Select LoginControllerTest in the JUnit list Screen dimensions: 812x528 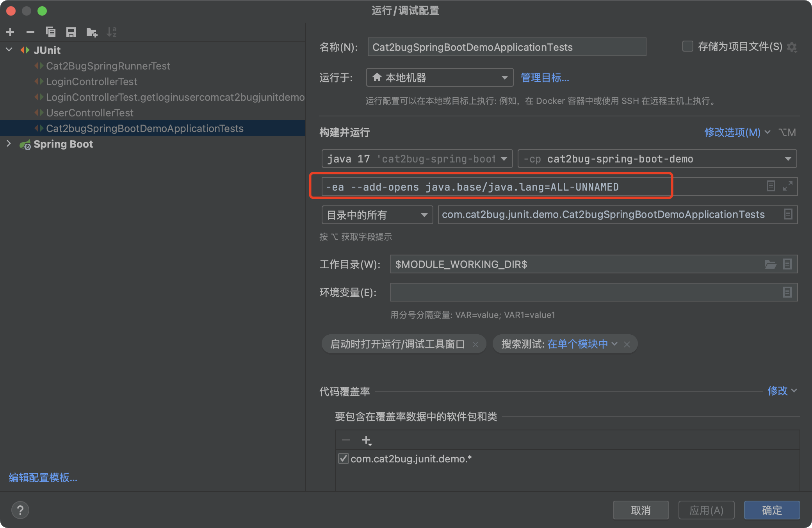[x=92, y=82]
